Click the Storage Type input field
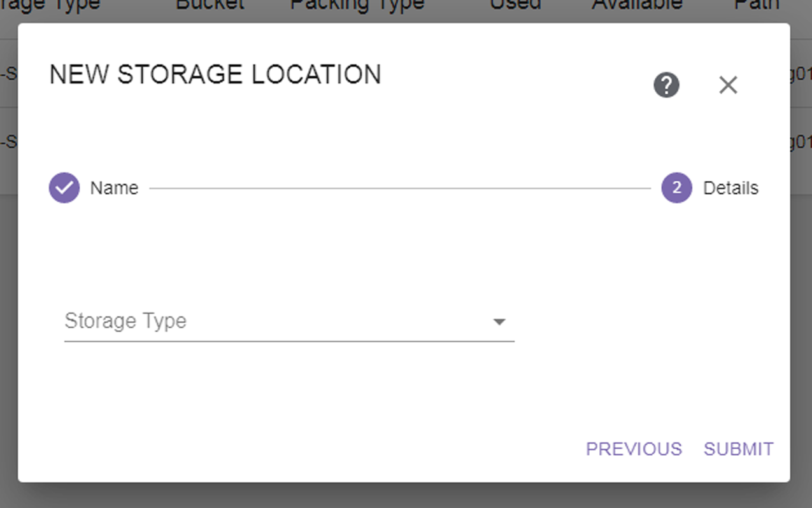812x508 pixels. pos(255,321)
